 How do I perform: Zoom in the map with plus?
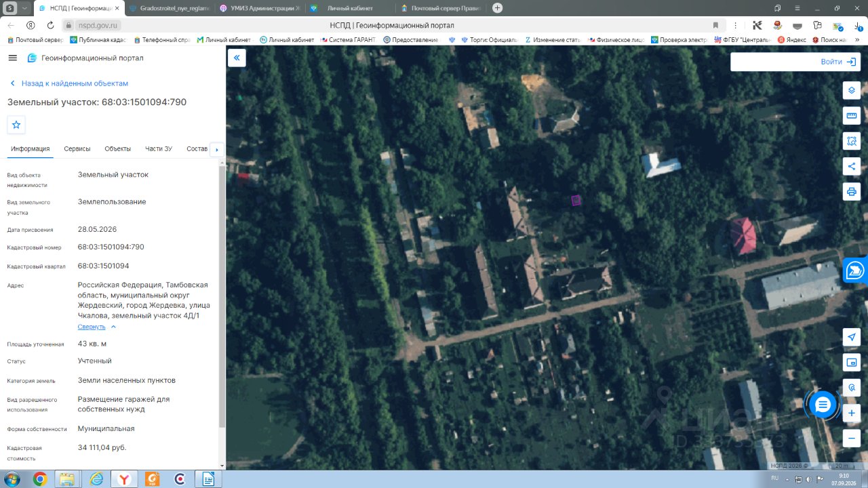852,413
